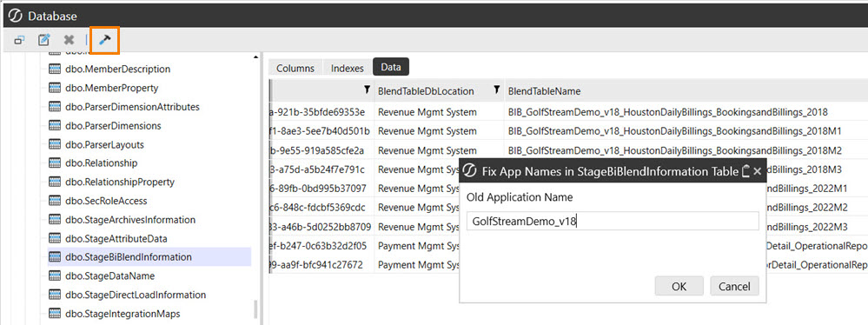
Task: Click the Database window title text
Action: 52,17
